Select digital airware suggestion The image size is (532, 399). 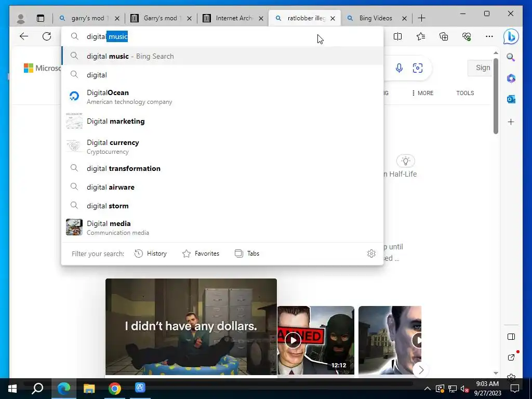(222, 187)
